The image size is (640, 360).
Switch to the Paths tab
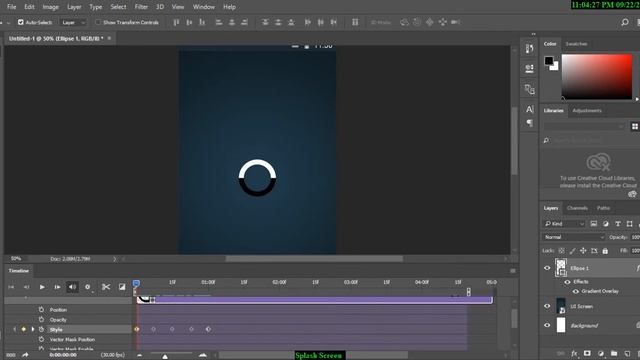[x=603, y=208]
